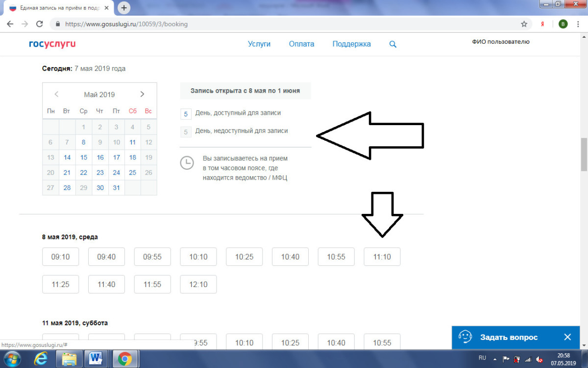Click the 'Задать вопрос' chat button

[x=508, y=337]
